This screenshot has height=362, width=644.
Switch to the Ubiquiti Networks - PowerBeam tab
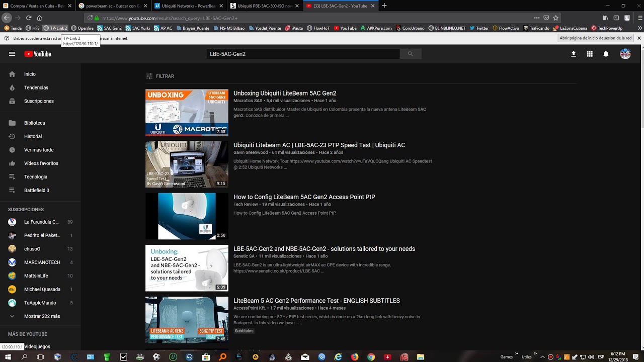pos(189,6)
